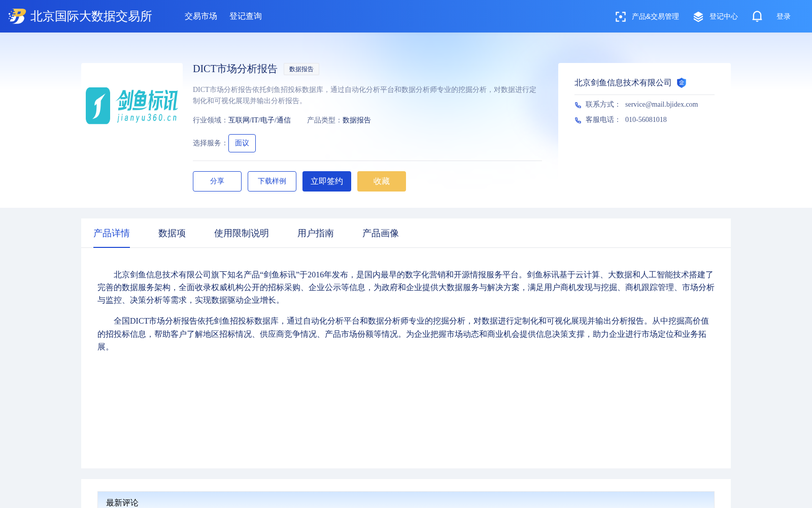Select the 面议 service option

point(242,143)
